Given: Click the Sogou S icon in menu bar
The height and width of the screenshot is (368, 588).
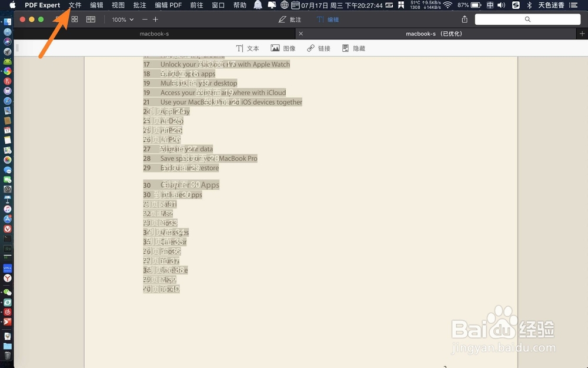Looking at the screenshot, I should click(x=516, y=5).
